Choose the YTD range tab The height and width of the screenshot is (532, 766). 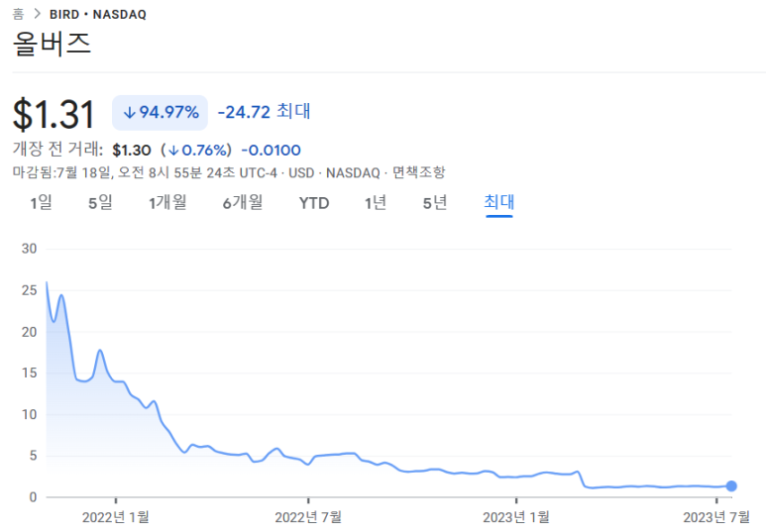pos(314,203)
